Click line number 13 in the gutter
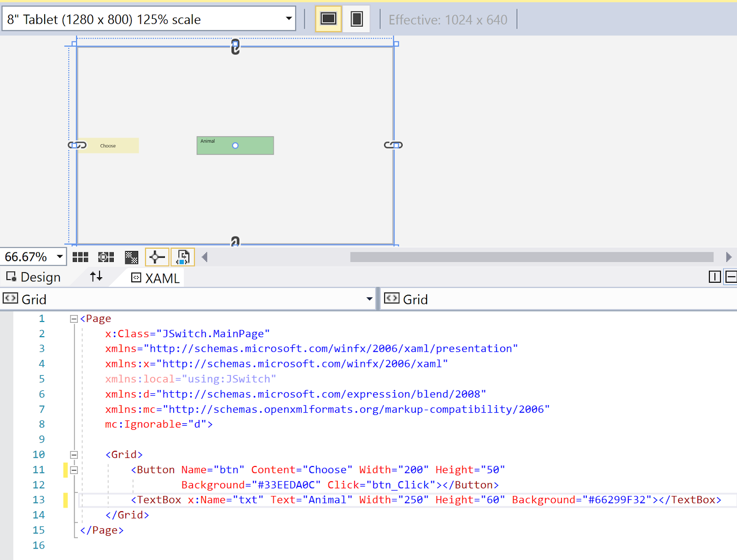737x560 pixels. (x=39, y=500)
